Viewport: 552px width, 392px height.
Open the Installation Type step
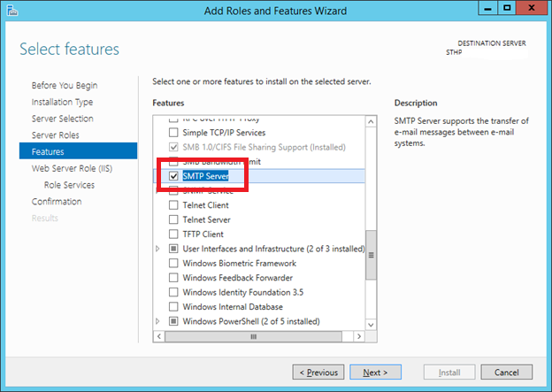[62, 102]
